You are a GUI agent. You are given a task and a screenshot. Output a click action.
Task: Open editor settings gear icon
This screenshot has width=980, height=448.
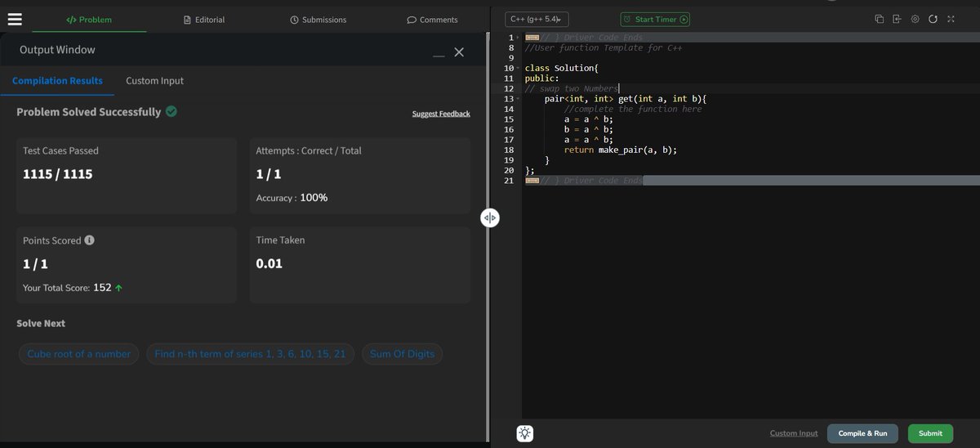915,19
